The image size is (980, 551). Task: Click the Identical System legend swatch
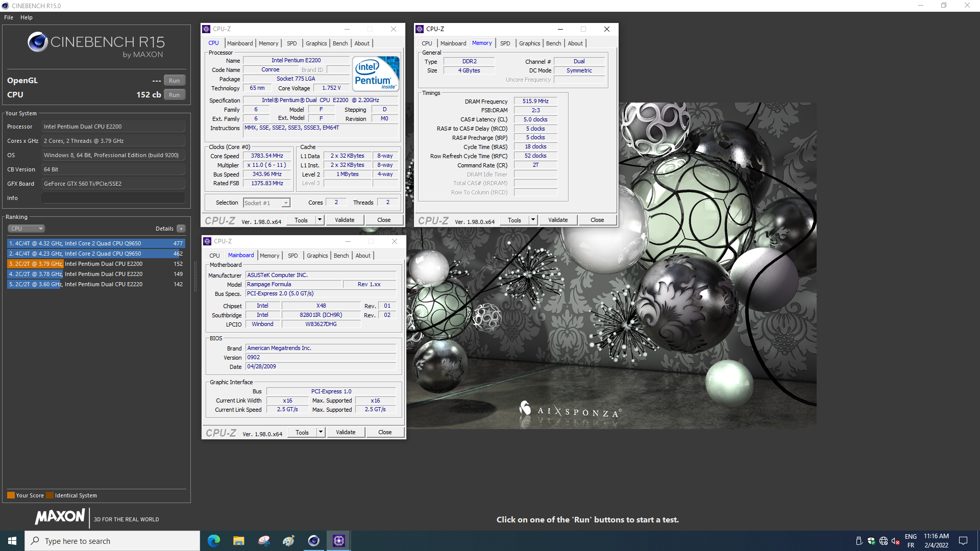click(50, 495)
